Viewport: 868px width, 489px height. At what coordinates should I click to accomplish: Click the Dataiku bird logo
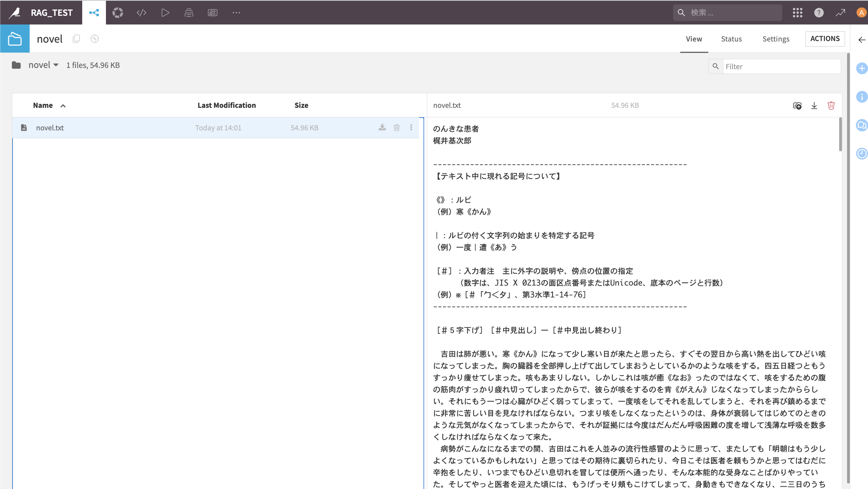click(x=15, y=13)
